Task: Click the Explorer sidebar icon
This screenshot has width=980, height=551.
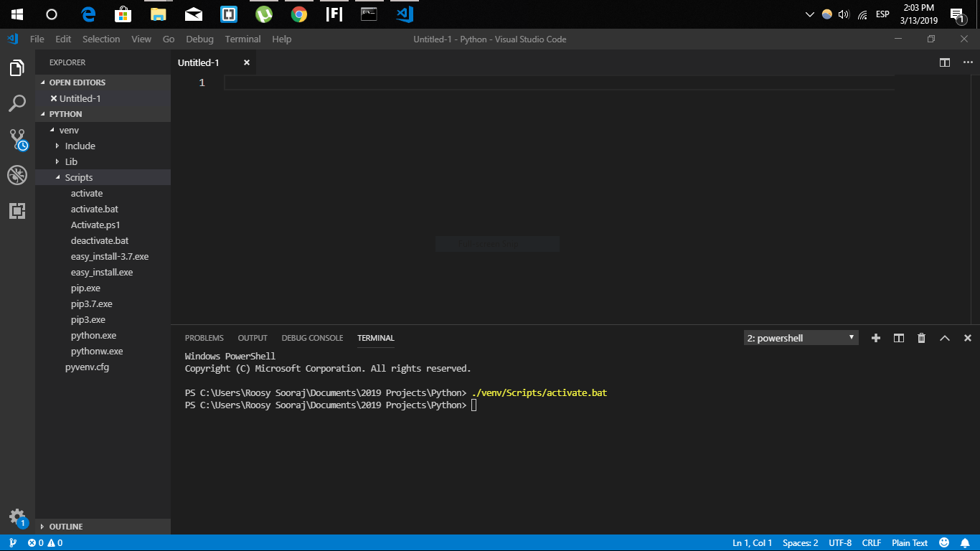Action: click(x=17, y=67)
